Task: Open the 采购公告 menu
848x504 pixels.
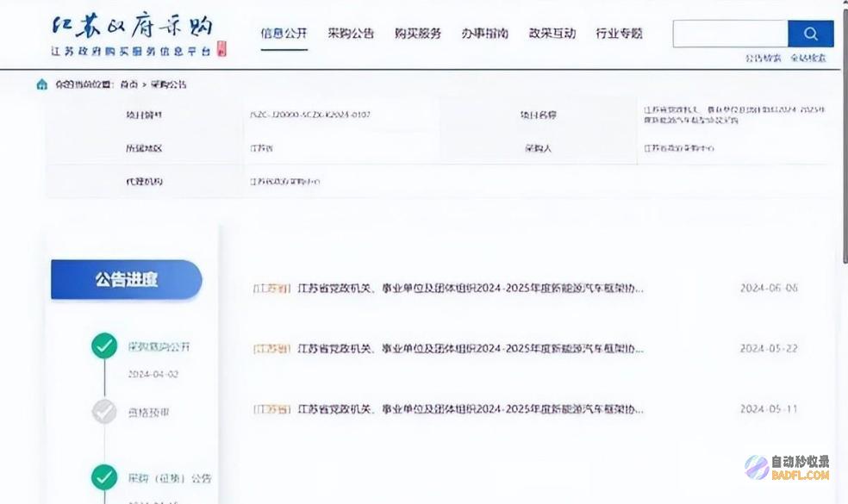Action: (351, 34)
